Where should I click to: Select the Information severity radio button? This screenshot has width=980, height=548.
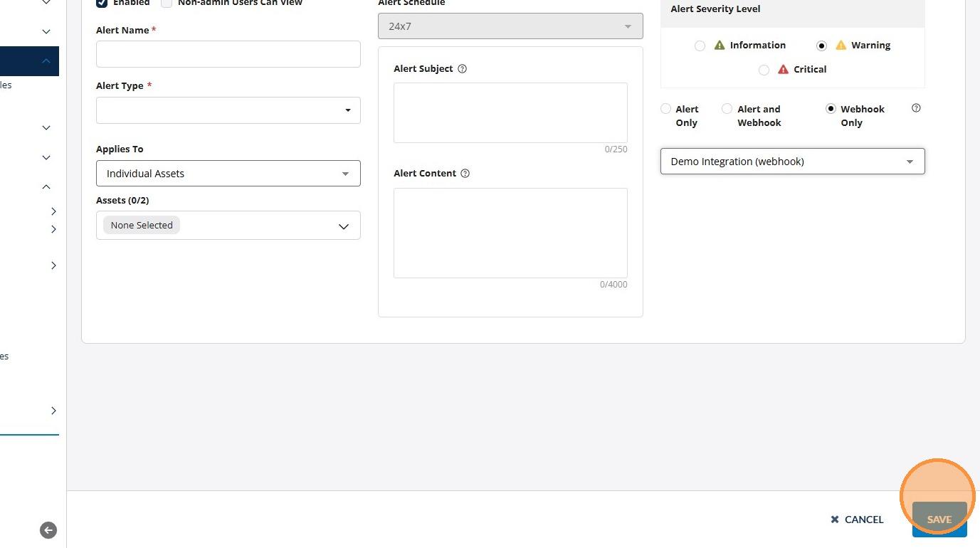coord(700,46)
